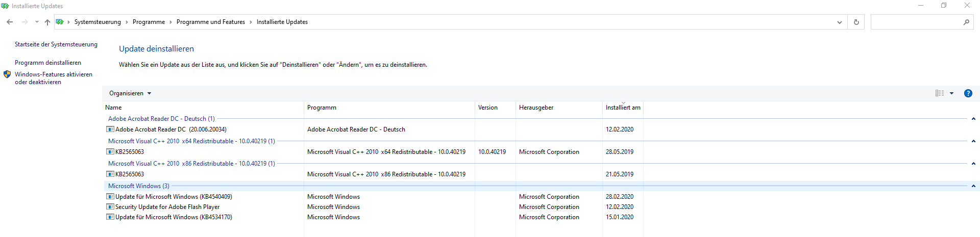Viewport: 980px width, 237px height.
Task: Click the icon of the Adobe Flash Player update
Action: coord(110,207)
